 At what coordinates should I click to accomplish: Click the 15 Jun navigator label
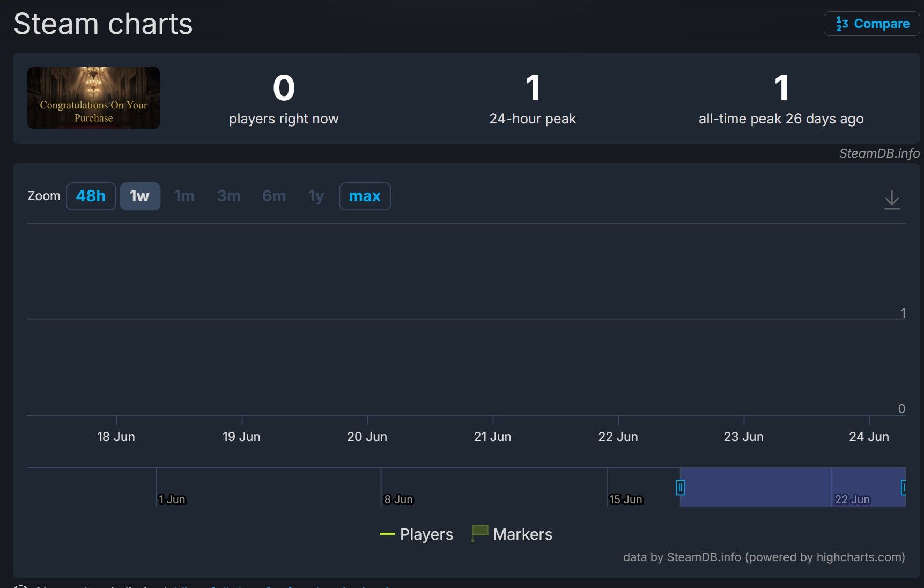pyautogui.click(x=625, y=499)
